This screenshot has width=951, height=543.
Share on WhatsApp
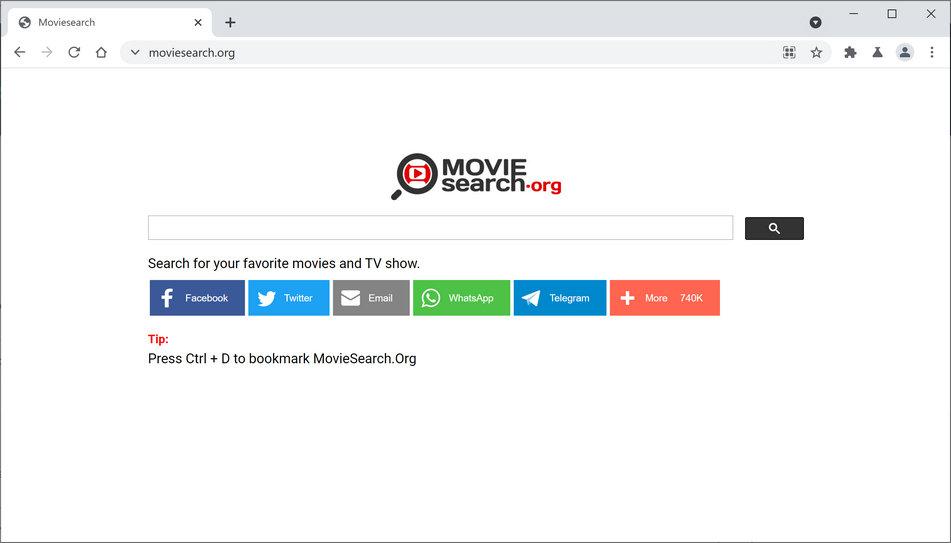(x=462, y=298)
